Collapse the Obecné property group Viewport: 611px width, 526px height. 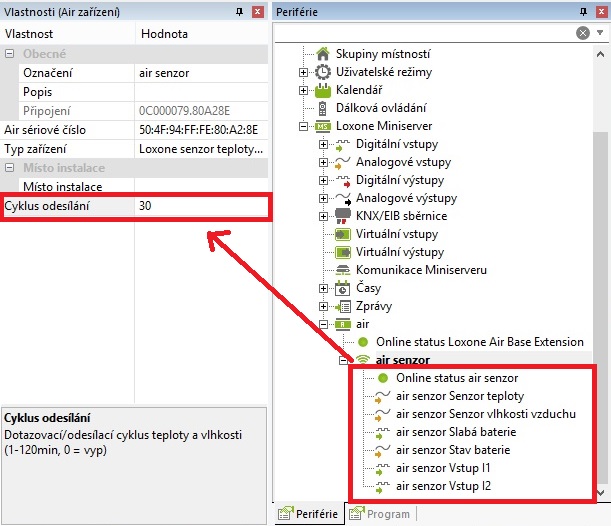pyautogui.click(x=10, y=53)
